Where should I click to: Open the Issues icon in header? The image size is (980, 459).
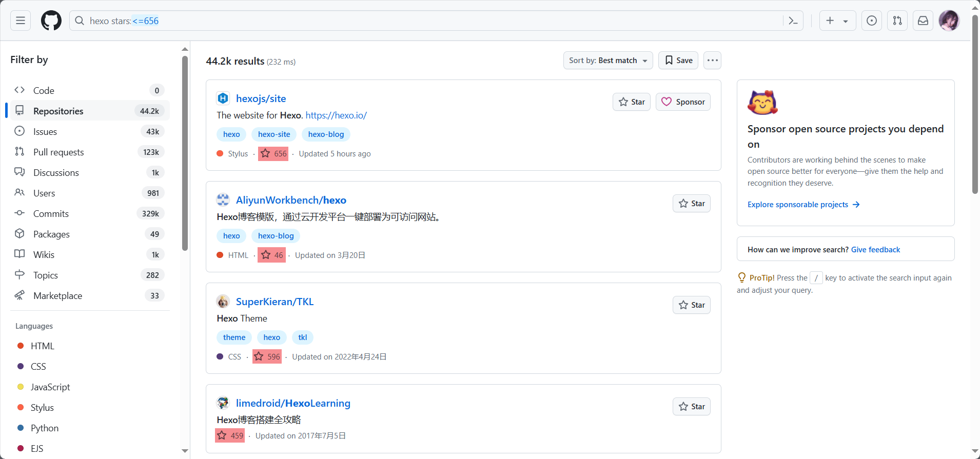(x=872, y=21)
